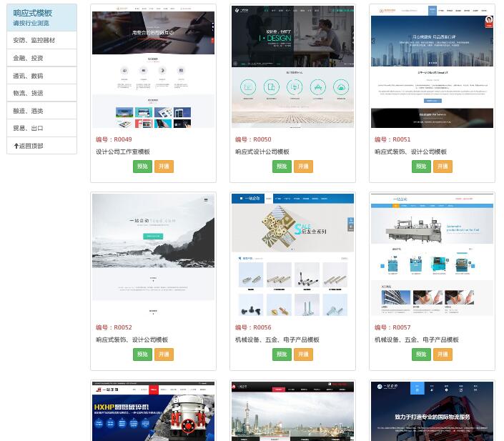Open the R0052 seascape template thumbnail
Image resolution: width=504 pixels, height=441 pixels.
[153, 255]
